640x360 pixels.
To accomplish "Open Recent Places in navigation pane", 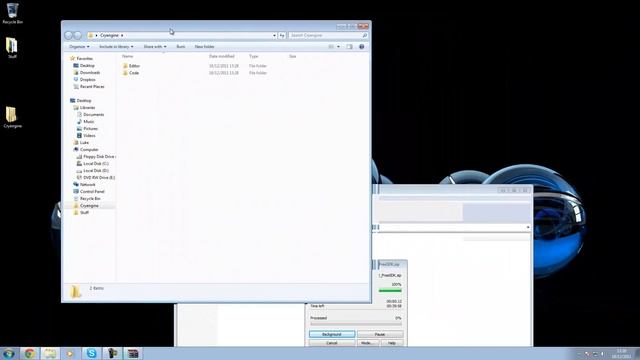I will [92, 87].
